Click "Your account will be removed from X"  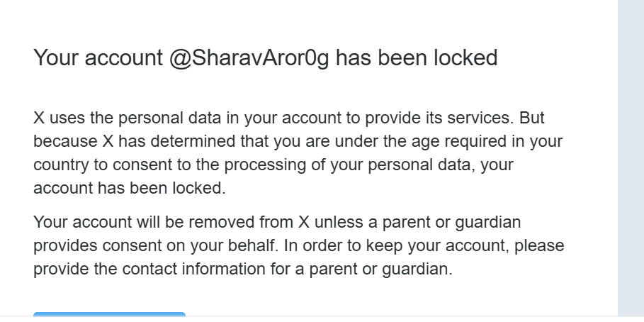[172, 222]
